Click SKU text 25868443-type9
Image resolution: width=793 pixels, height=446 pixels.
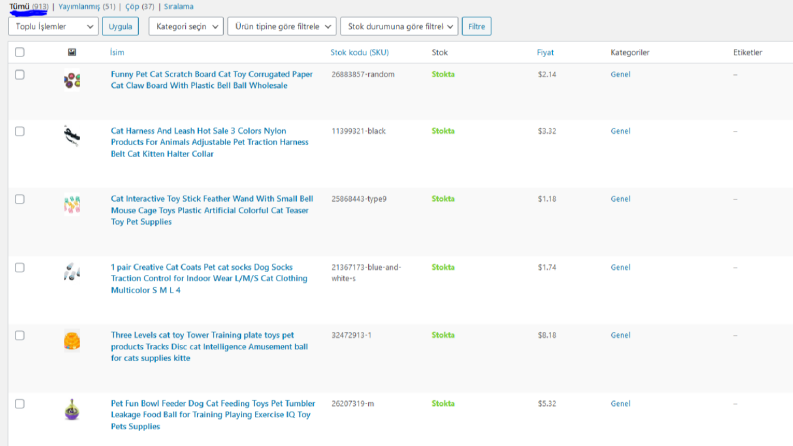click(x=359, y=199)
